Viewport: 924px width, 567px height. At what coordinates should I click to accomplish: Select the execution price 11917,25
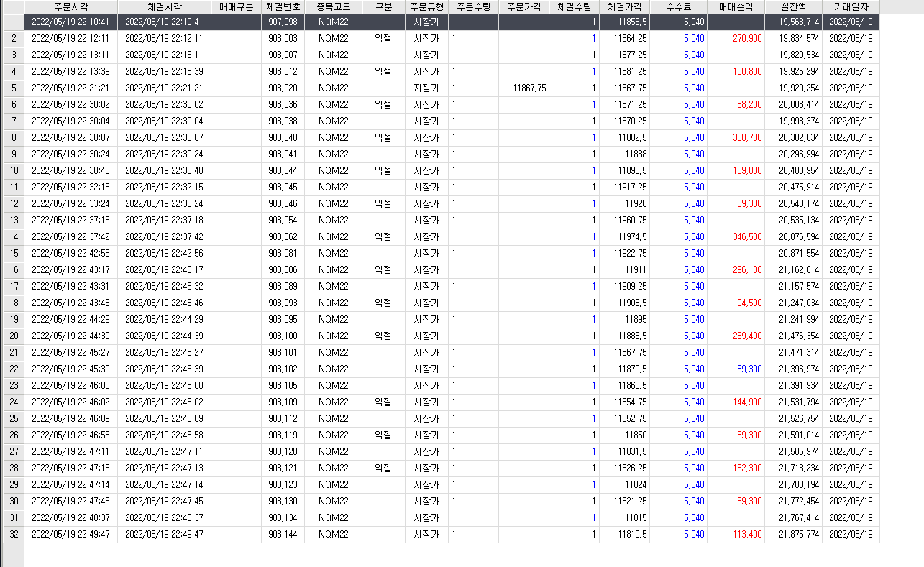click(630, 187)
